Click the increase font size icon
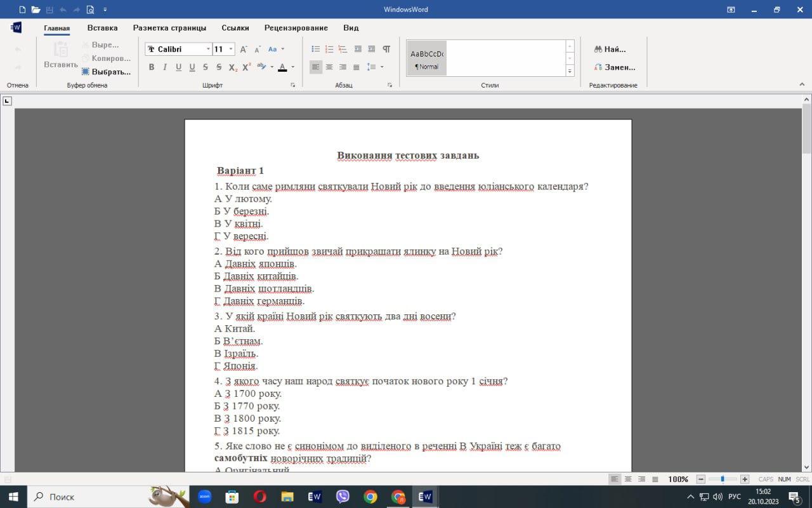The height and width of the screenshot is (508, 812). click(x=244, y=50)
